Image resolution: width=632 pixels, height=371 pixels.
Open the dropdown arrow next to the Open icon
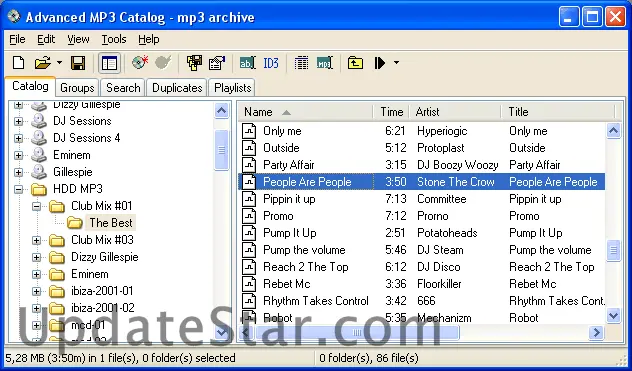(59, 63)
